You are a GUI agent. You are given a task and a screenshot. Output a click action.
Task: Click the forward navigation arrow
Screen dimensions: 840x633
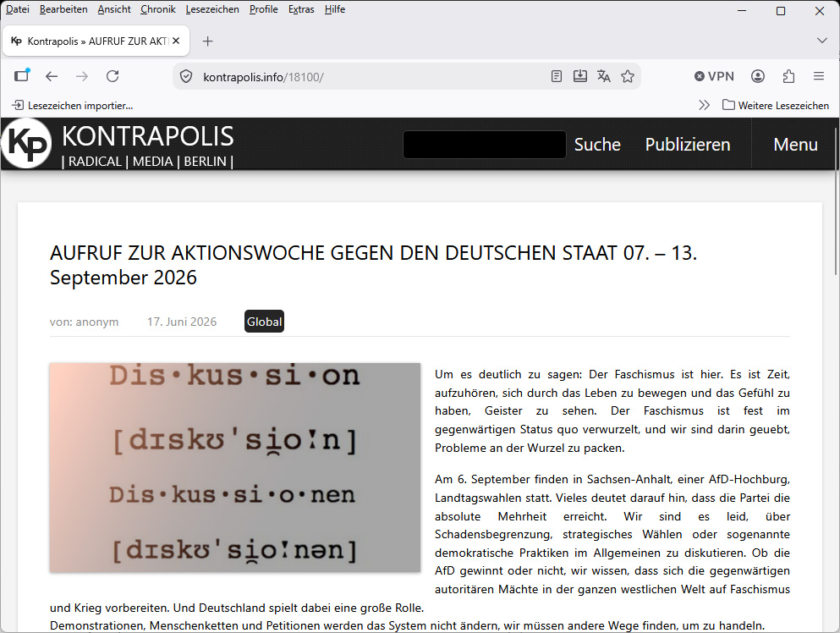pyautogui.click(x=82, y=76)
